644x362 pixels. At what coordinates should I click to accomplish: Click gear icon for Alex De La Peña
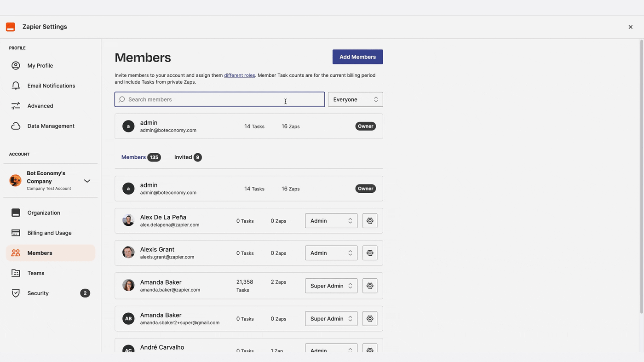click(x=370, y=221)
